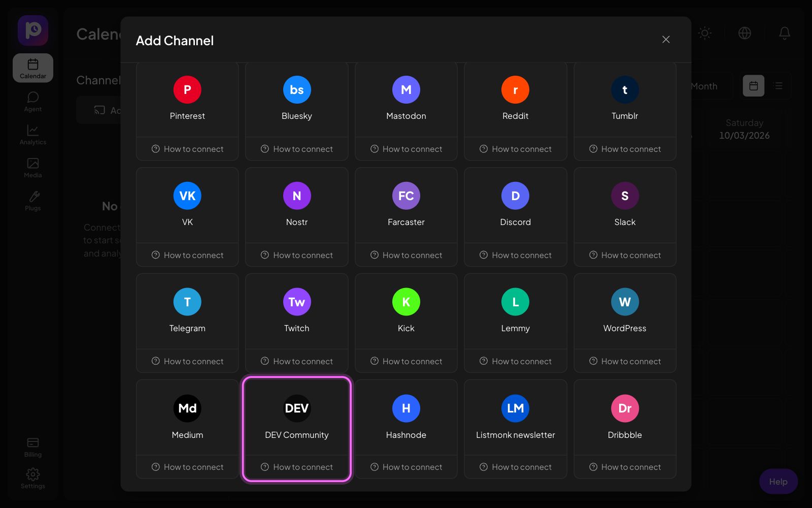Choose the Bluesky channel icon
The height and width of the screenshot is (508, 812).
coord(297,90)
